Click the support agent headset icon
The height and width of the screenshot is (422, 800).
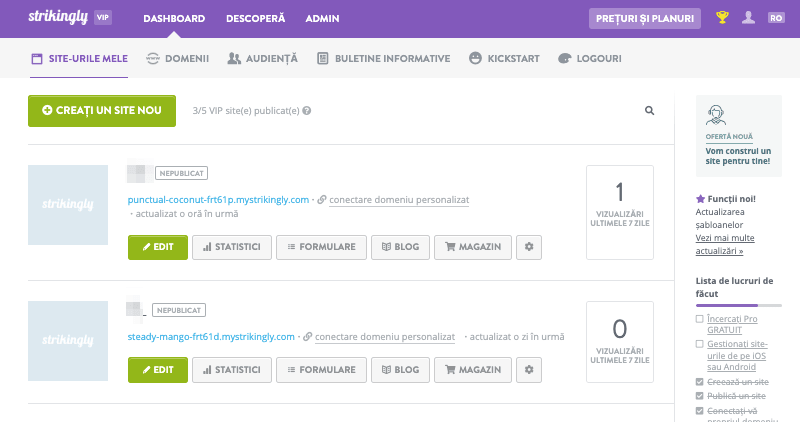pyautogui.click(x=716, y=115)
